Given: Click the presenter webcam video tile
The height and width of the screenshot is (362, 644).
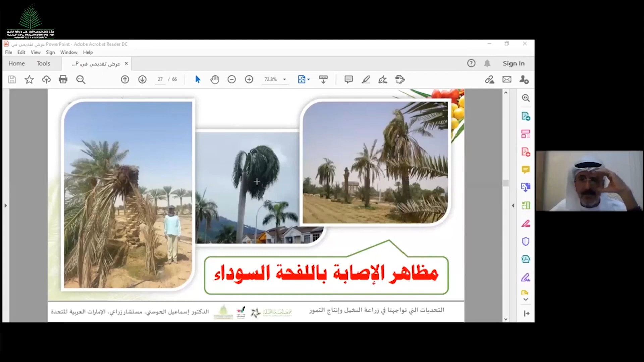Looking at the screenshot, I should 589,181.
